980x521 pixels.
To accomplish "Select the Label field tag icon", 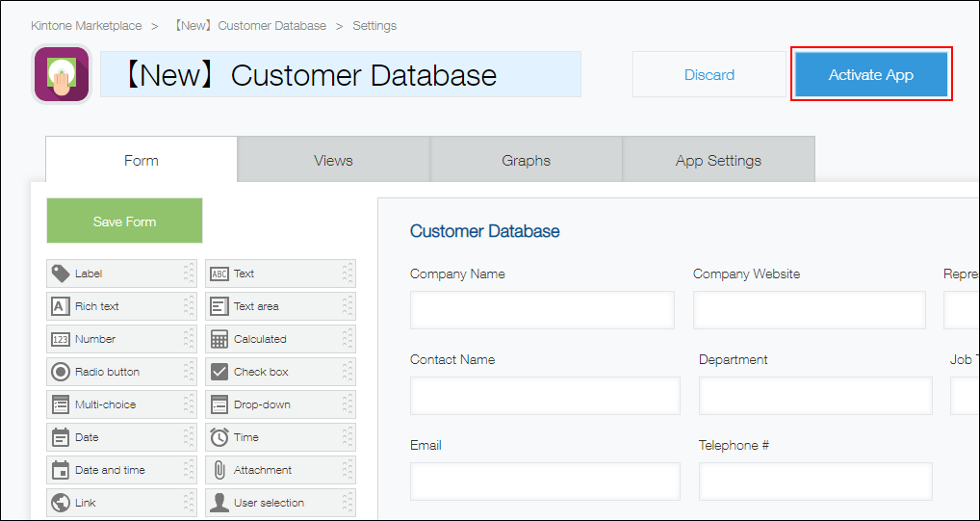I will 60,274.
